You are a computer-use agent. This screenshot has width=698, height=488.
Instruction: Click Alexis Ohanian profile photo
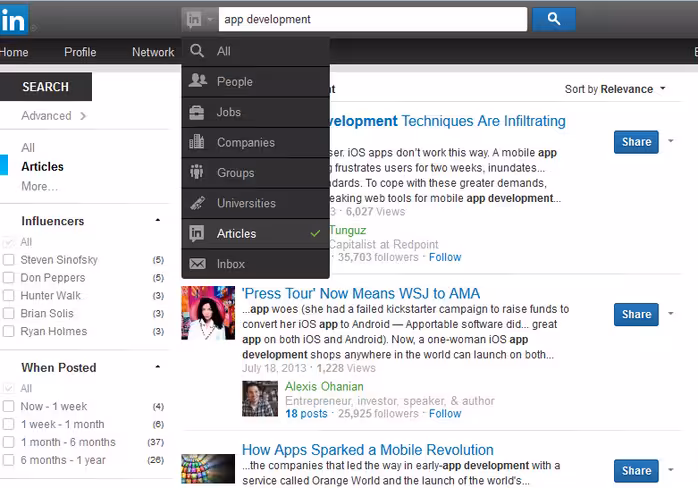pyautogui.click(x=260, y=399)
